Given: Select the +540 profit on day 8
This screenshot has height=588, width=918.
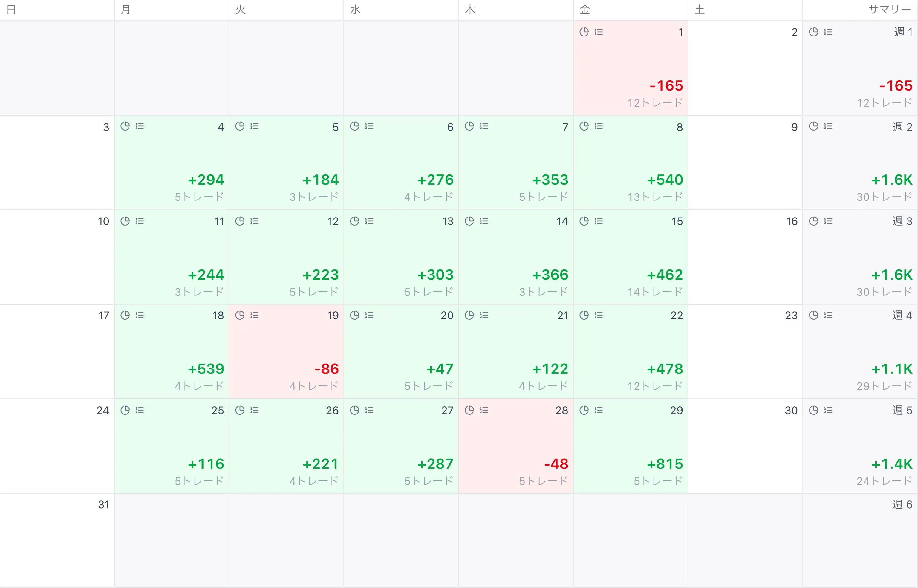Looking at the screenshot, I should point(664,180).
